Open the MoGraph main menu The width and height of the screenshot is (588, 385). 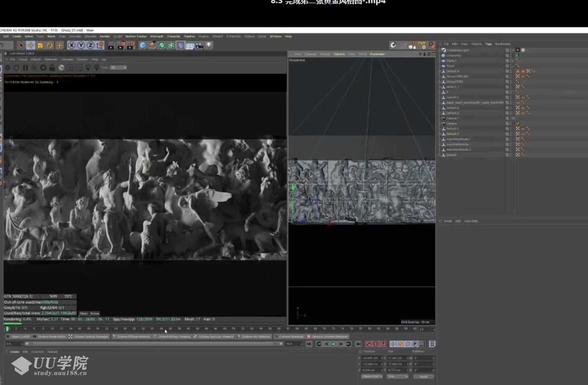click(x=157, y=37)
